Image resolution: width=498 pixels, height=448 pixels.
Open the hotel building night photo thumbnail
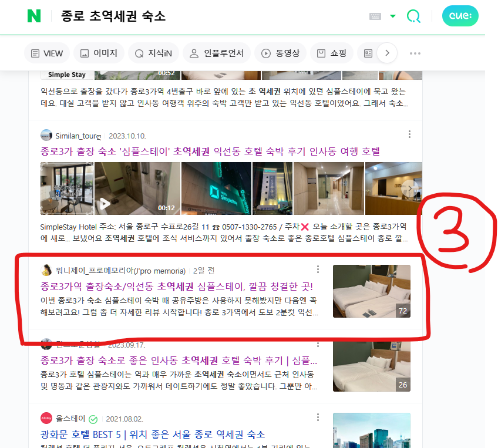pyautogui.click(x=272, y=188)
